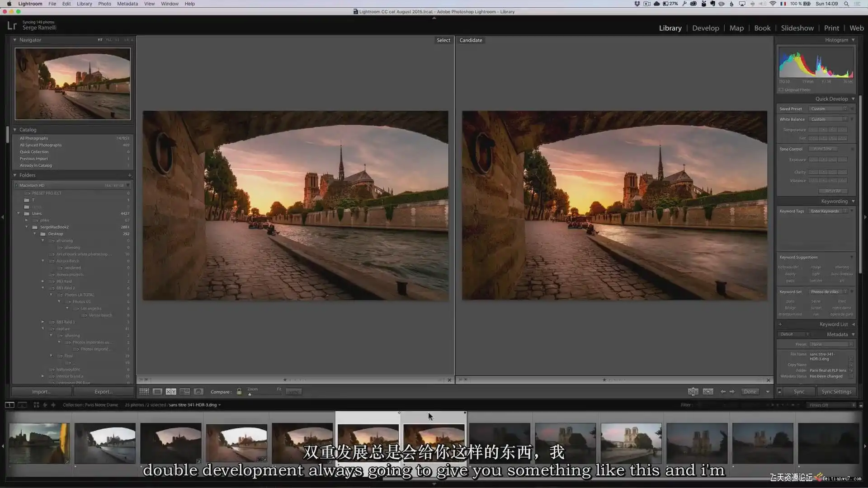Toggle the Compare link focus lock
The height and width of the screenshot is (488, 868).
[x=239, y=392]
